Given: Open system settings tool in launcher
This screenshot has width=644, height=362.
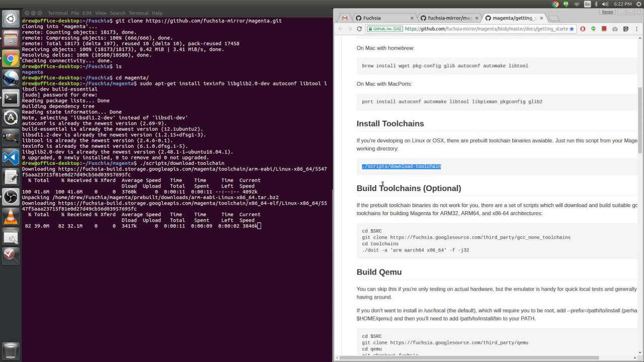Looking at the screenshot, I should point(11,235).
